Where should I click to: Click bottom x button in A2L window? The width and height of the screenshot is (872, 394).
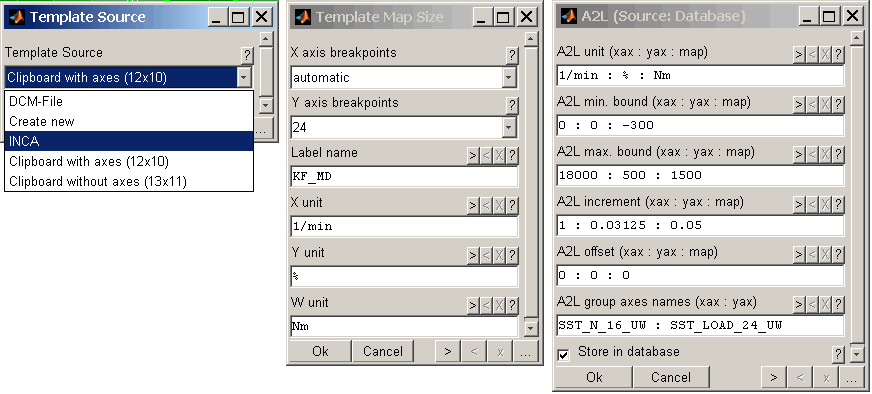826,377
